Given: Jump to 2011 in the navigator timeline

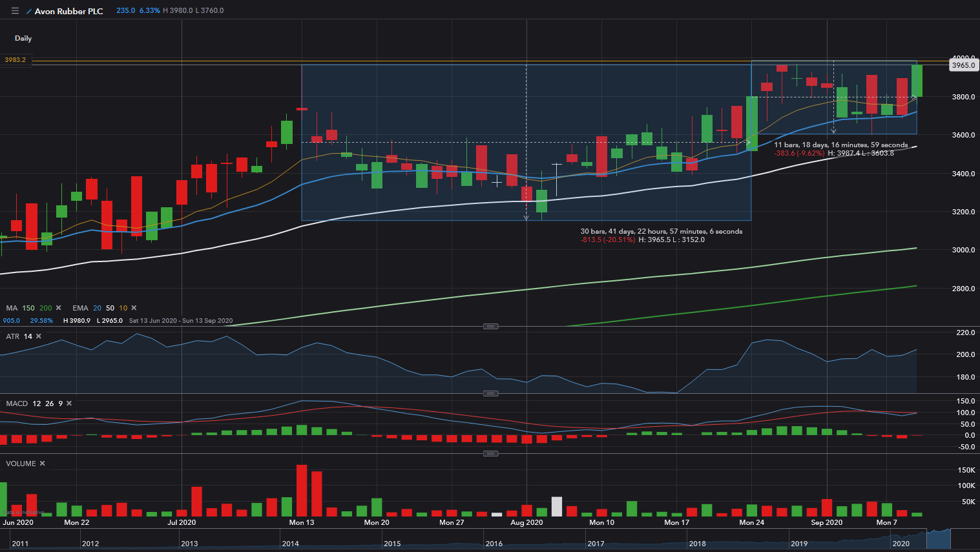Looking at the screenshot, I should [20, 544].
